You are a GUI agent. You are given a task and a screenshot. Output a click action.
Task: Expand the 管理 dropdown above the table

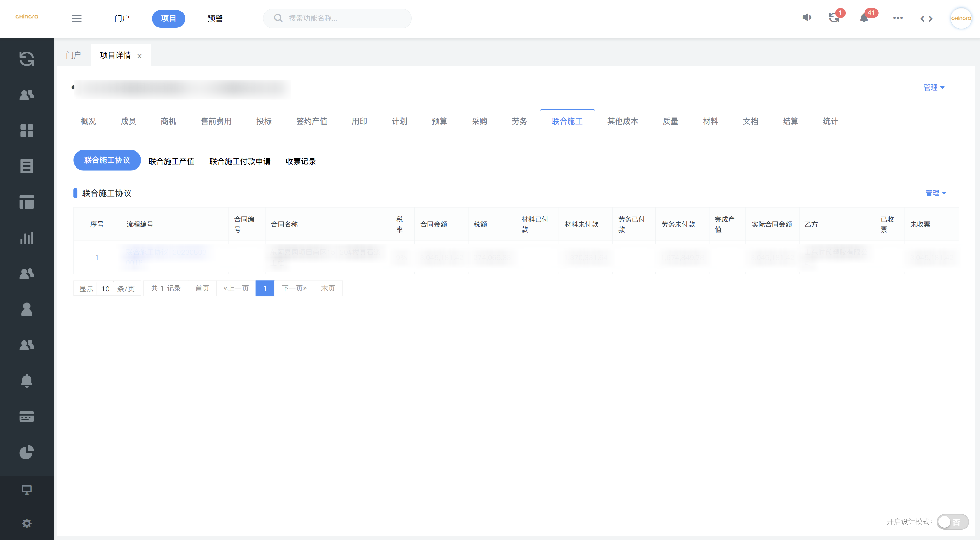[935, 193]
